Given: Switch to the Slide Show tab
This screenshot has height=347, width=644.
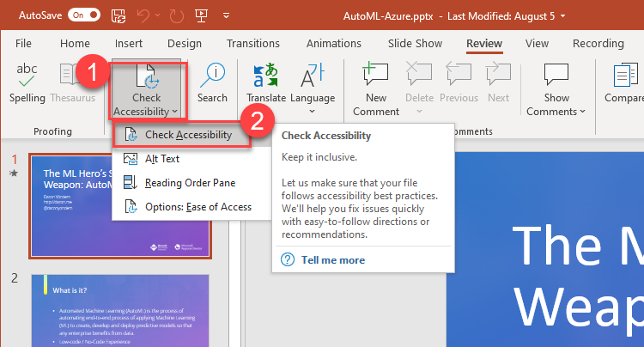Looking at the screenshot, I should coord(415,43).
